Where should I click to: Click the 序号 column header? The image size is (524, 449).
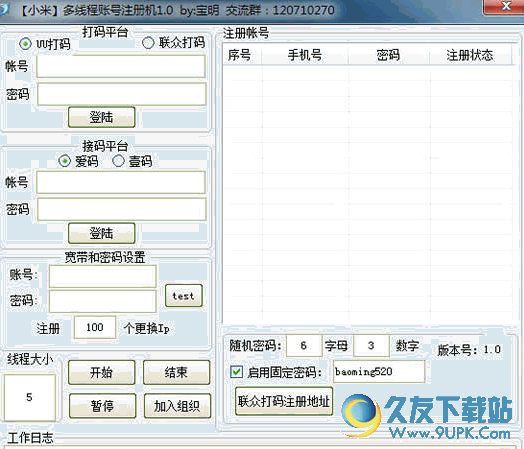tap(242, 55)
